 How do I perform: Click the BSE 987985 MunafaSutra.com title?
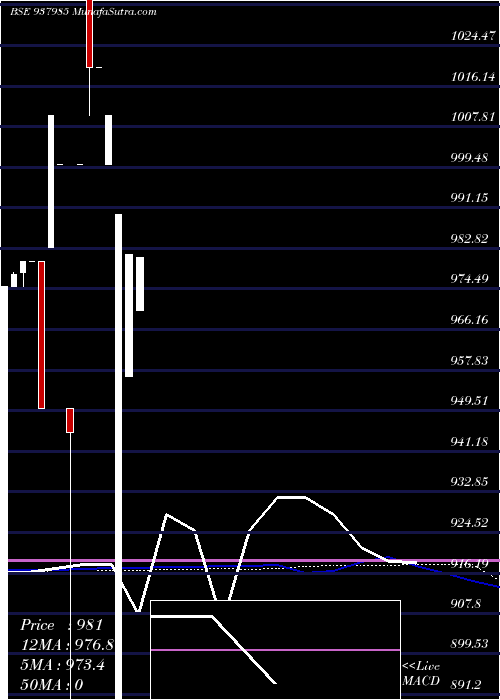[83, 12]
